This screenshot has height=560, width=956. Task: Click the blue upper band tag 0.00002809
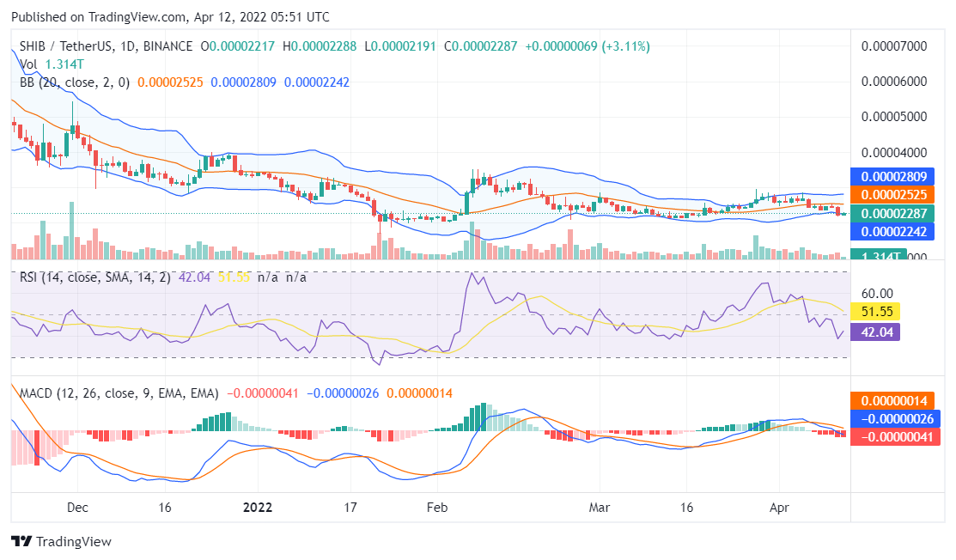pos(895,177)
